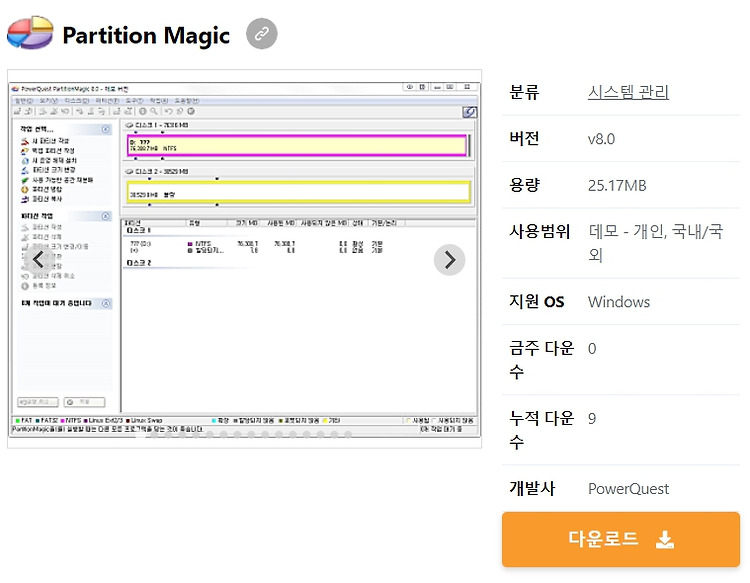Click the supported OS value Windows
The image size is (750, 583).
618,302
